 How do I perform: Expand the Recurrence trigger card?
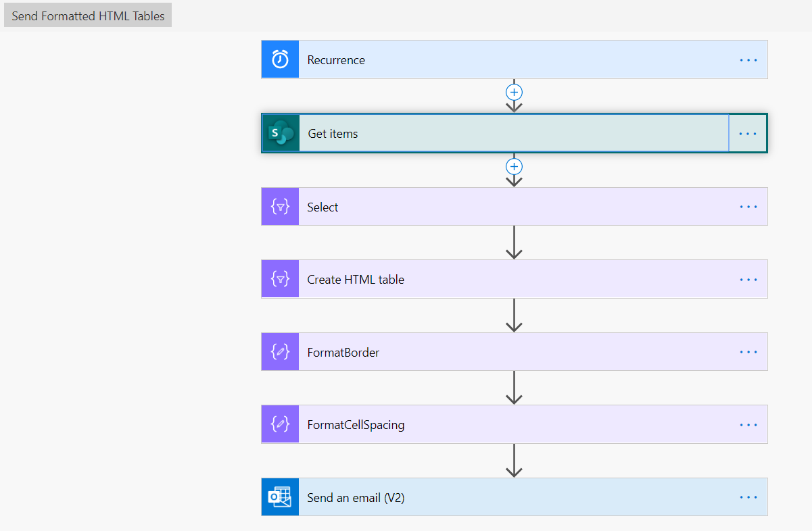515,59
